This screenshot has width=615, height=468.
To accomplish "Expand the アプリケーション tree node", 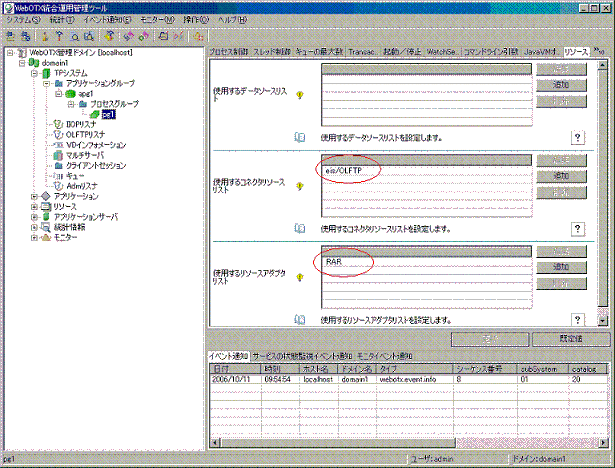I will [34, 196].
